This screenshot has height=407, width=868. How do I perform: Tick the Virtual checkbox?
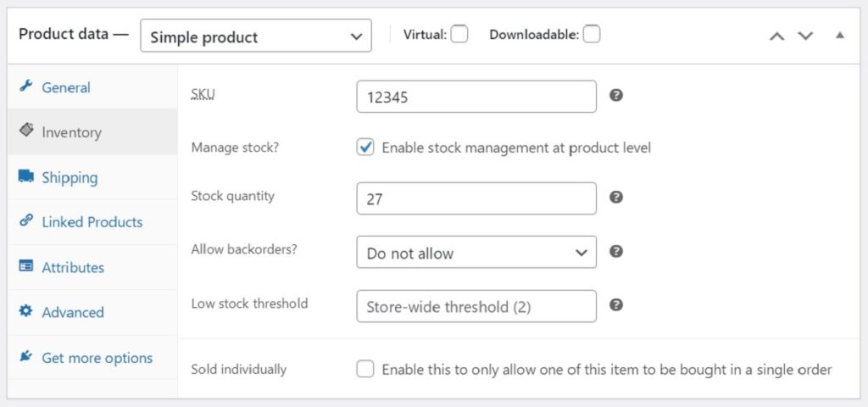(x=459, y=34)
